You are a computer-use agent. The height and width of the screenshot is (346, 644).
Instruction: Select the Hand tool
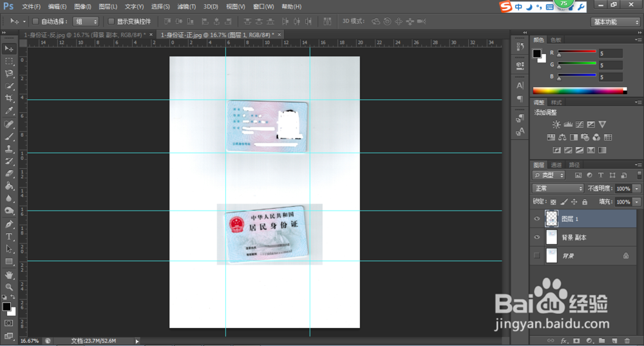pos(8,274)
